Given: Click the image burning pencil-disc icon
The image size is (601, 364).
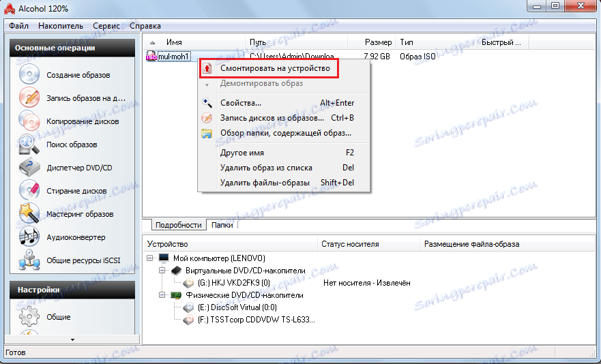Looking at the screenshot, I should point(29,97).
